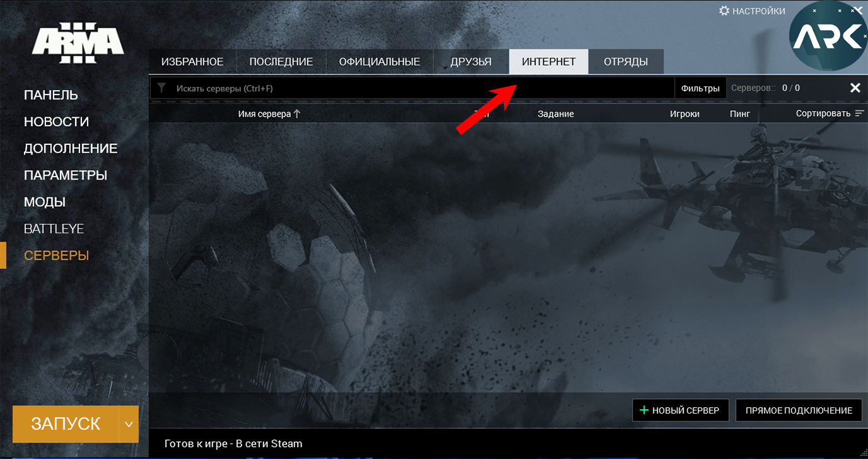This screenshot has width=868, height=459.
Task: Close the server search with the X
Action: [x=855, y=88]
